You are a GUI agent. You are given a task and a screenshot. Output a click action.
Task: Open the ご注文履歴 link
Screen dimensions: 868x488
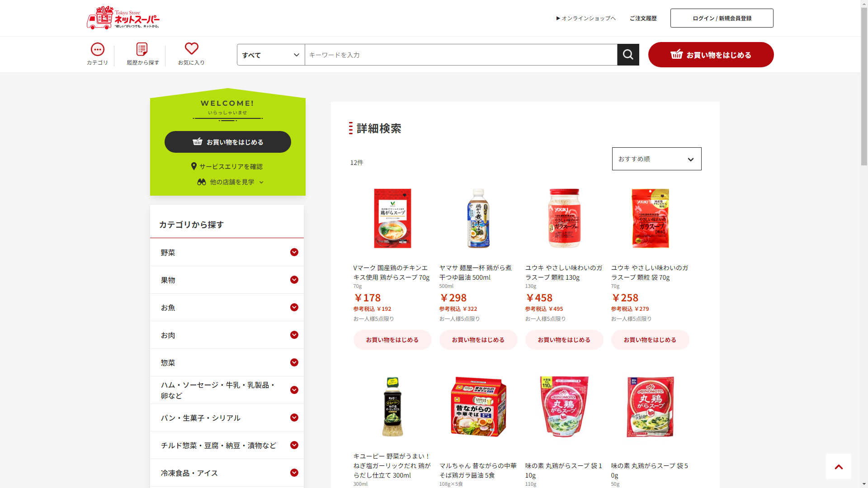pyautogui.click(x=643, y=18)
